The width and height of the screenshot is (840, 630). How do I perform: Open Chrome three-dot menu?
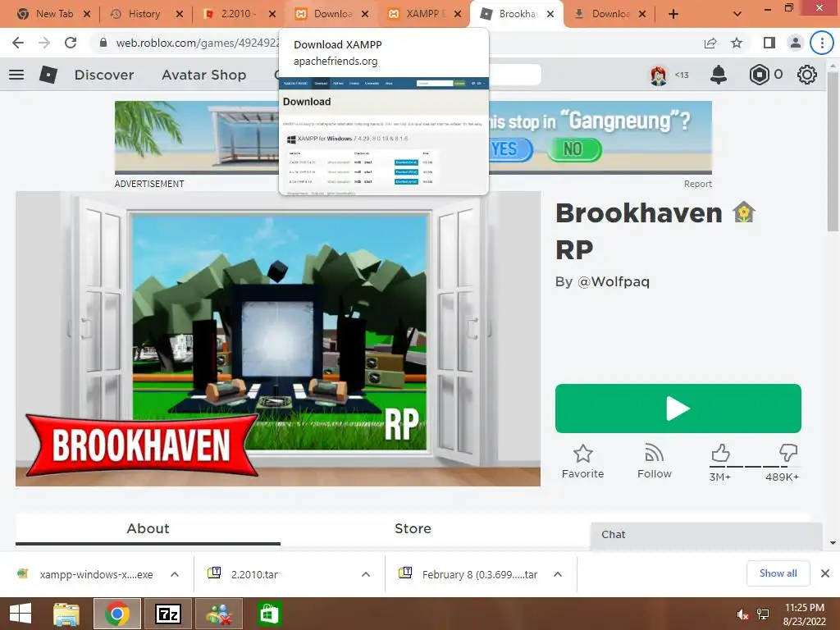pos(822,43)
